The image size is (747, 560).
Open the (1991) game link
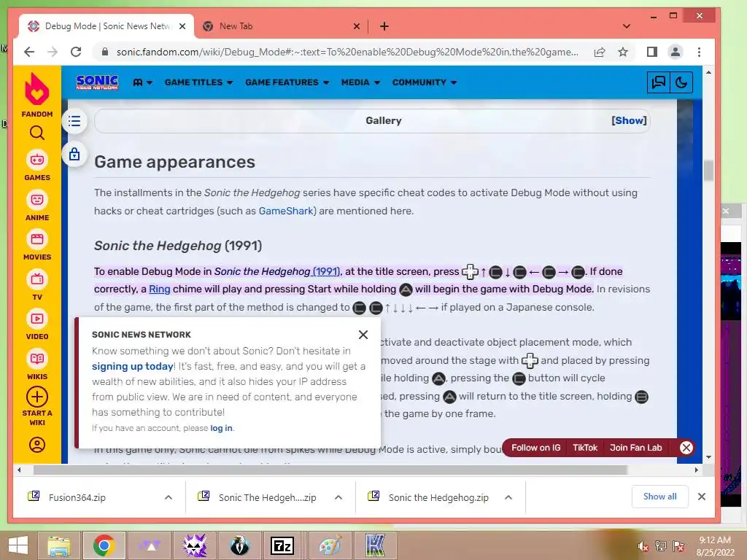point(326,271)
